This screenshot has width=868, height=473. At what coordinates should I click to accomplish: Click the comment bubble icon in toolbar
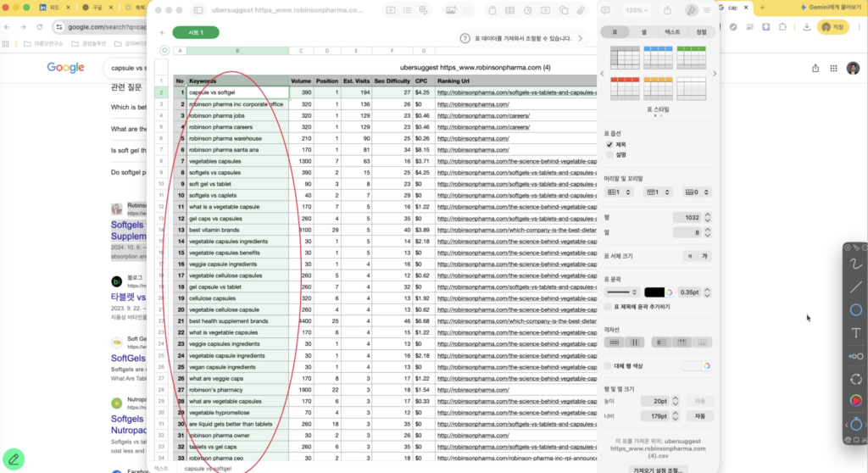point(605,10)
